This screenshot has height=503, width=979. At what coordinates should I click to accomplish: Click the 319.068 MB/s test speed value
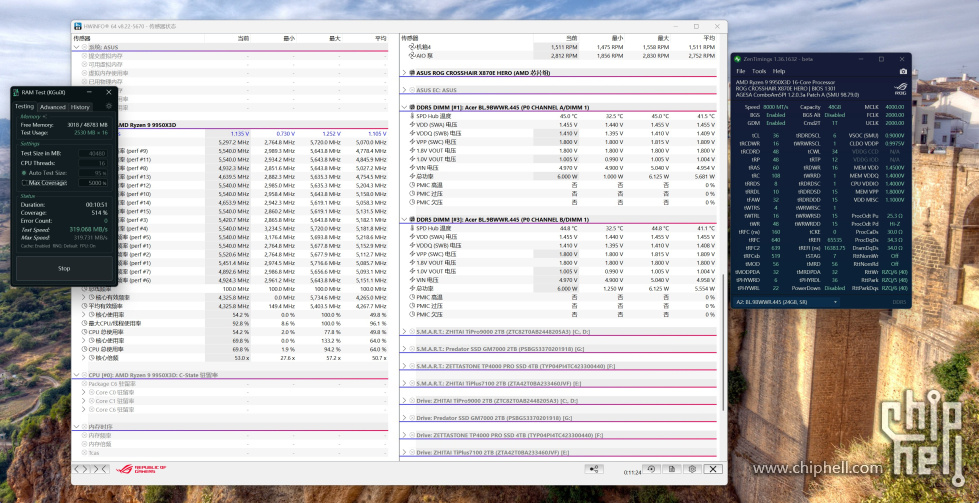coord(87,229)
